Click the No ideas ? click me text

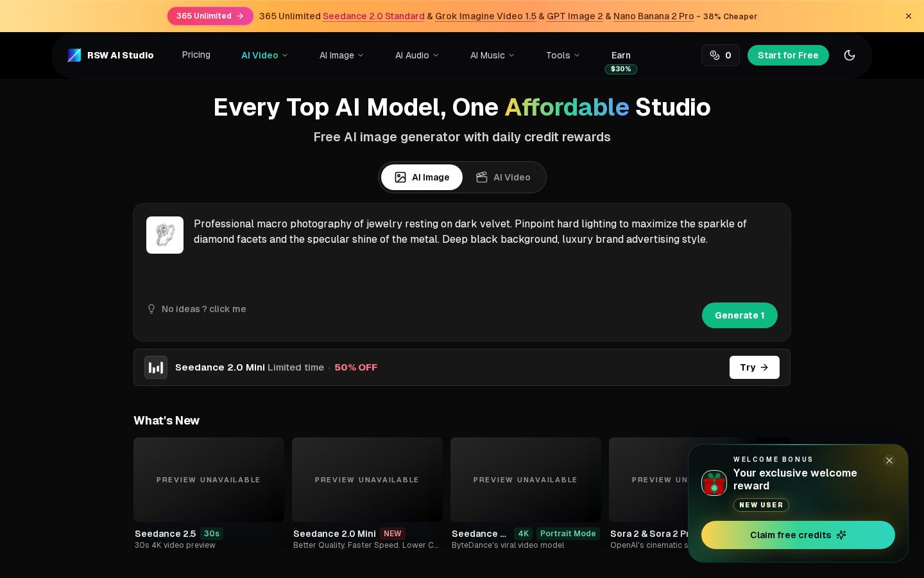(x=204, y=309)
